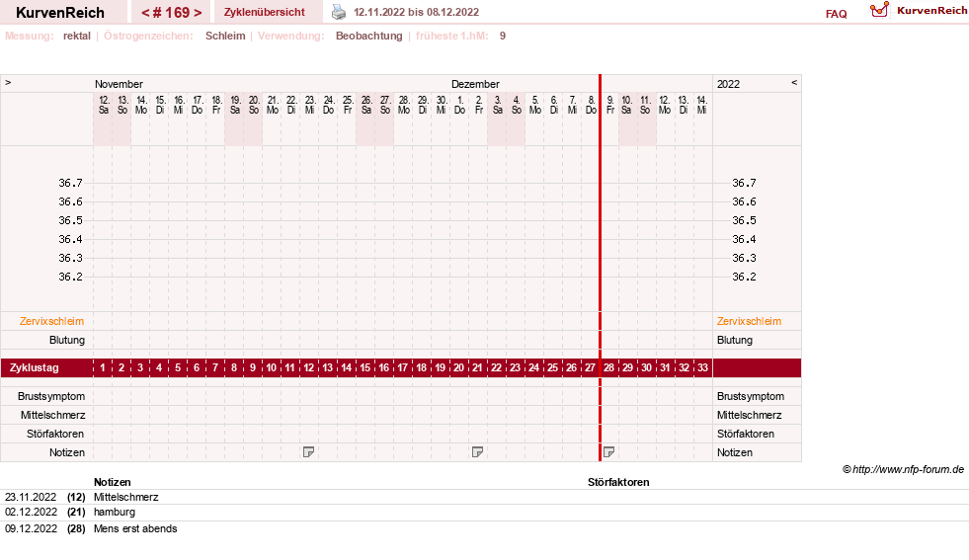Image resolution: width=969 pixels, height=560 pixels.
Task: Open the Zyklenübersicht tab
Action: (x=265, y=13)
